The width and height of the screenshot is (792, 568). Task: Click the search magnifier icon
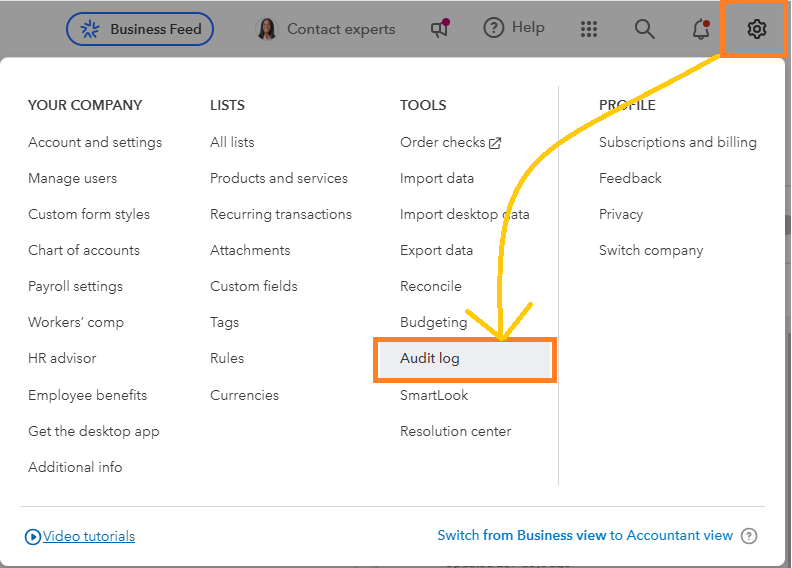coord(645,29)
